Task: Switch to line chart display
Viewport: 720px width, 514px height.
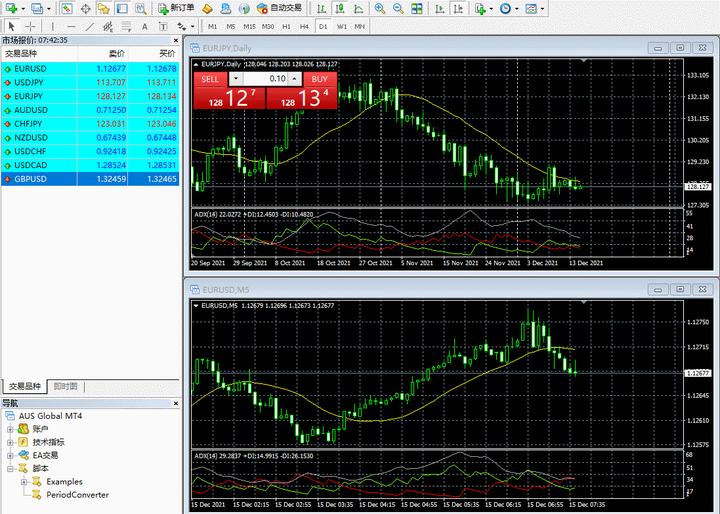Action: (x=359, y=8)
